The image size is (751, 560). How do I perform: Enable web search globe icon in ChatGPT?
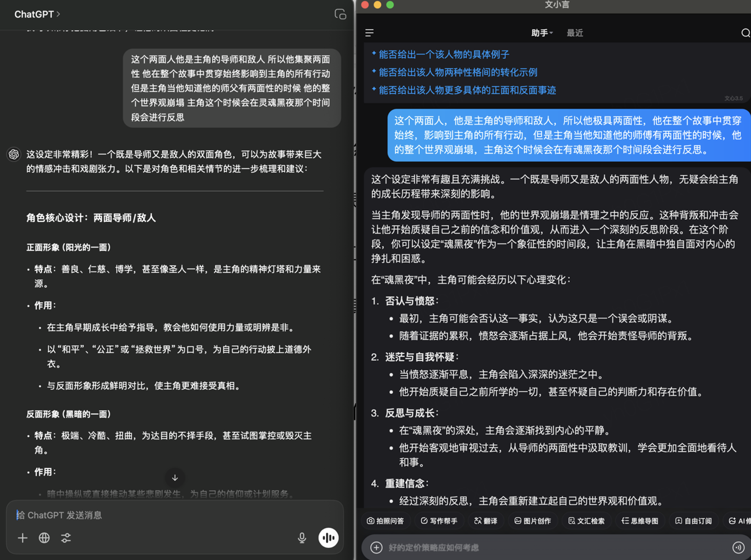(44, 538)
